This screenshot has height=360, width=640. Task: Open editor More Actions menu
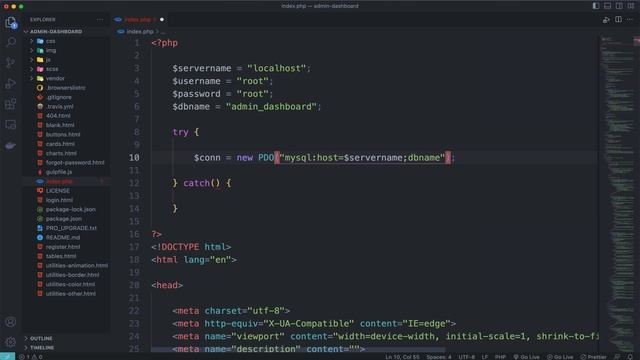click(x=630, y=20)
